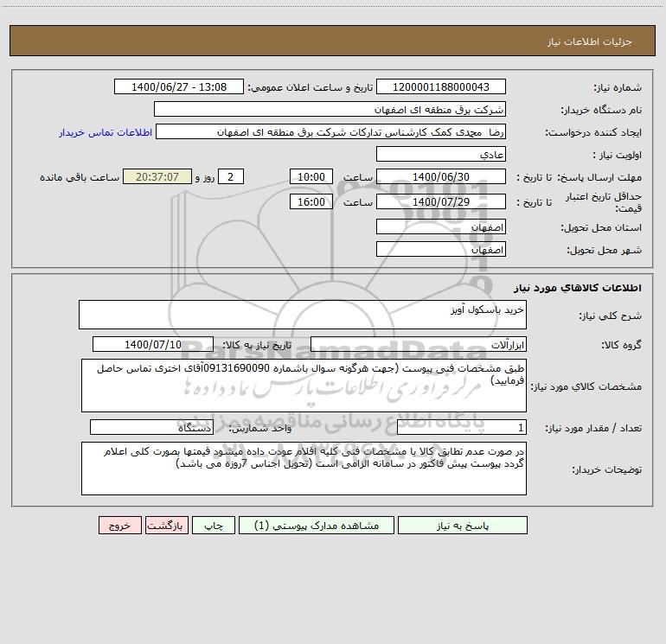Click the پاسخ به نیاز button
The height and width of the screenshot is (644, 666).
click(x=463, y=525)
